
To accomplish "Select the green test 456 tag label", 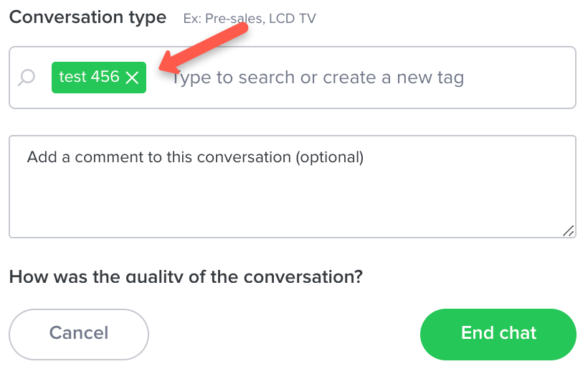I will [99, 78].
